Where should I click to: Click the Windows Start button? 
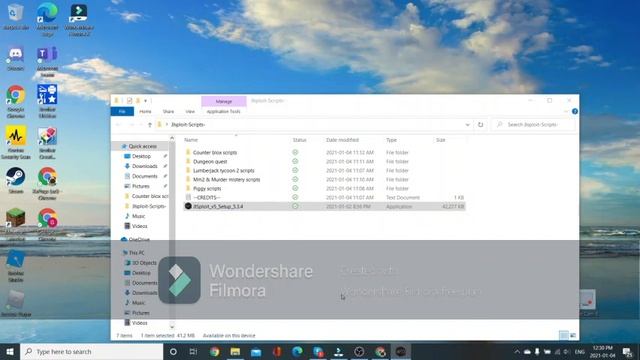click(x=10, y=351)
